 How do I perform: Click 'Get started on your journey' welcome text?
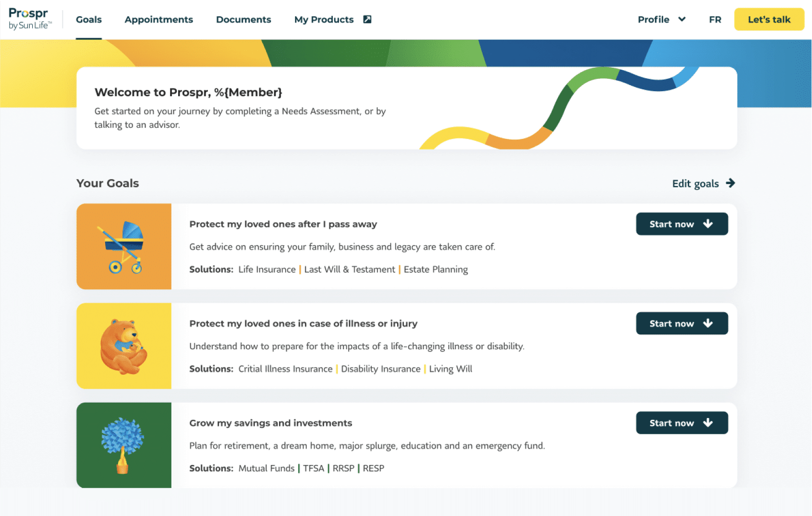click(x=240, y=118)
